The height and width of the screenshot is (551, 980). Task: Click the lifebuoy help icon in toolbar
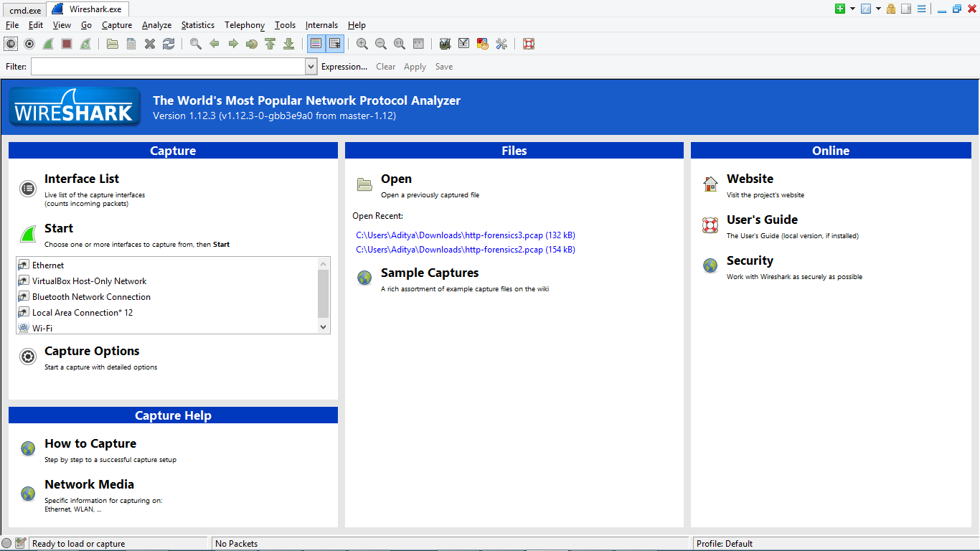tap(529, 44)
